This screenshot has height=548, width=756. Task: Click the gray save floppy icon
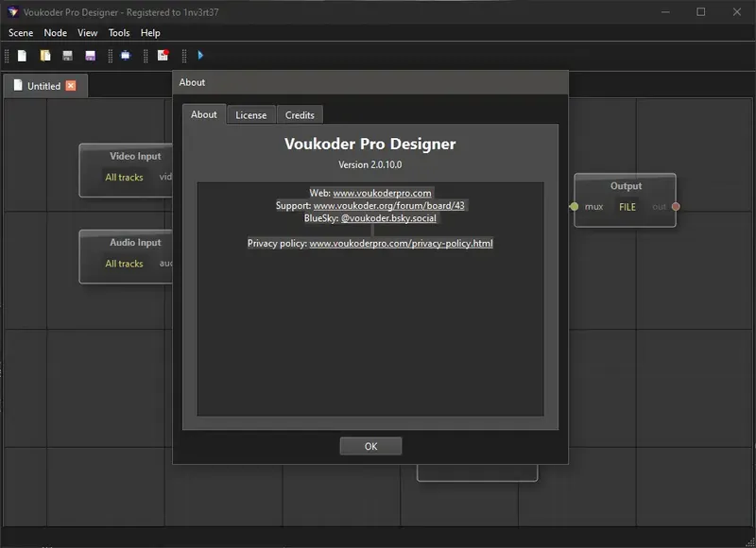click(67, 56)
